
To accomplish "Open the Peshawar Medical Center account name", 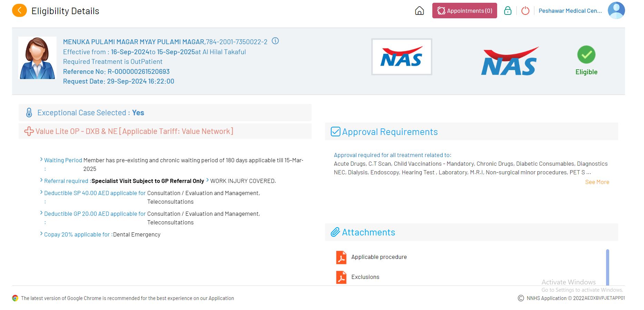I will pos(570,11).
